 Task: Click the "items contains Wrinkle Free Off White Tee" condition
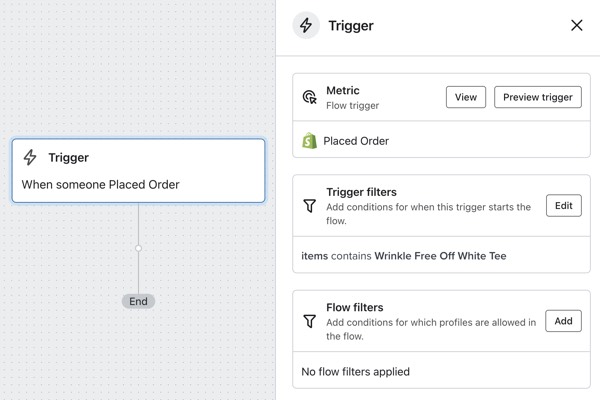click(x=404, y=256)
